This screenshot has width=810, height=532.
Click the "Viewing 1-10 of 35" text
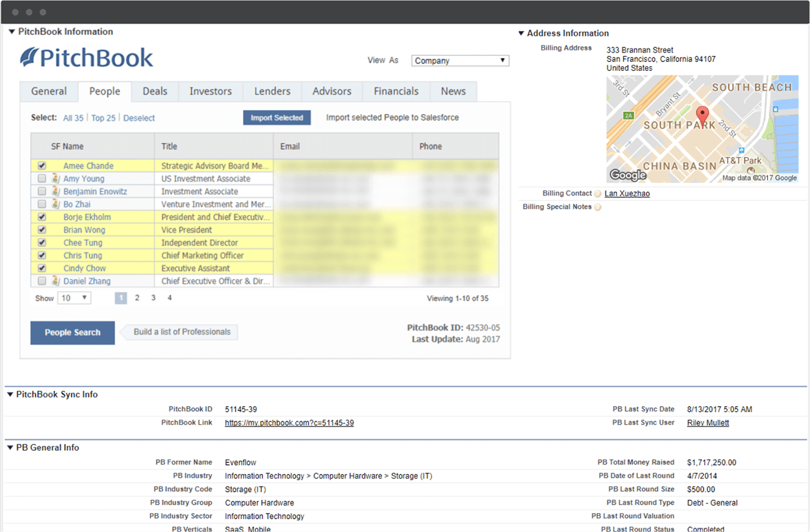pyautogui.click(x=458, y=298)
